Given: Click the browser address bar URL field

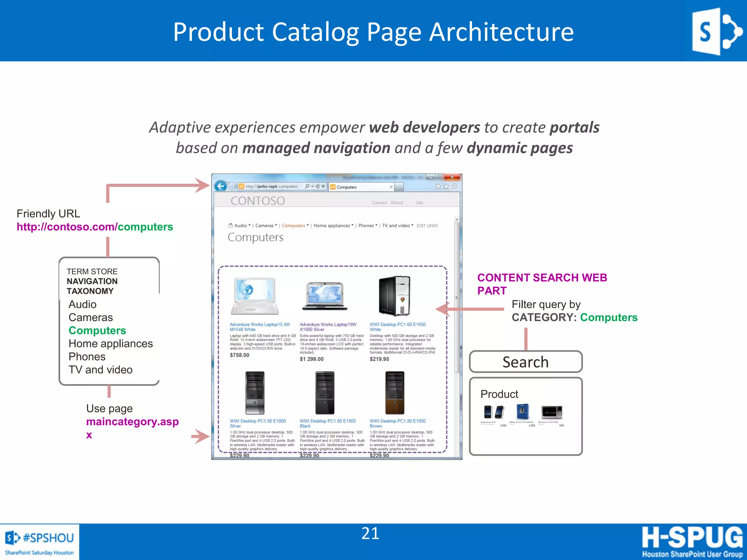Looking at the screenshot, I should [x=272, y=187].
